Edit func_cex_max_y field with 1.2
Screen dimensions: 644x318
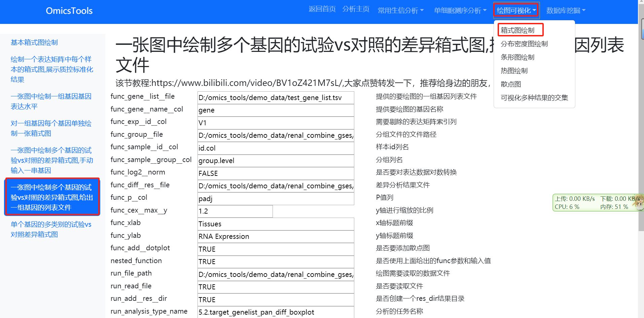[x=235, y=211]
